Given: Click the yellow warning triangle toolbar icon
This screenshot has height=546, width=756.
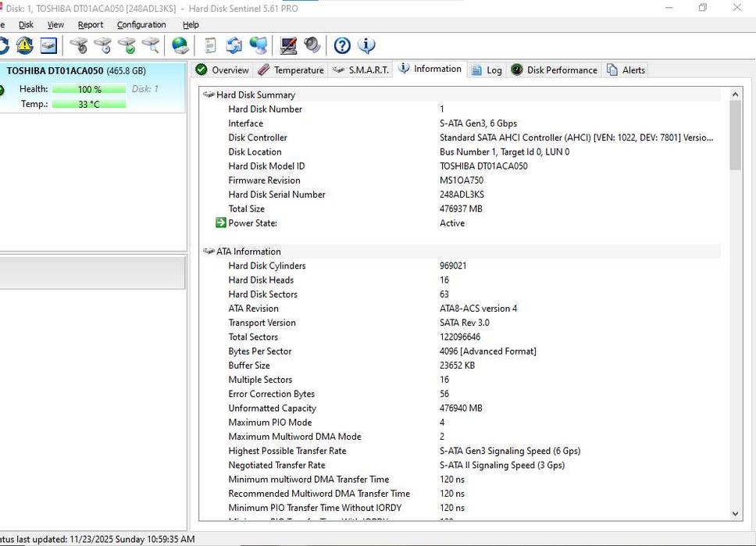Looking at the screenshot, I should pyautogui.click(x=24, y=45).
